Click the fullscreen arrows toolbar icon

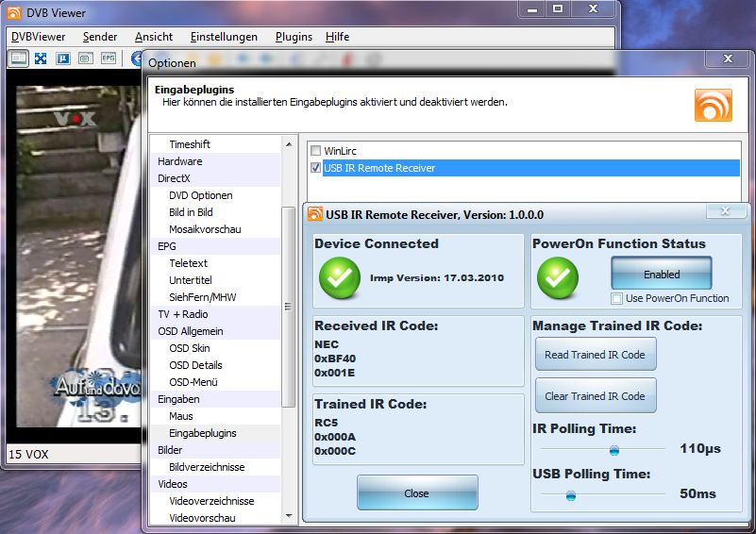coord(41,58)
